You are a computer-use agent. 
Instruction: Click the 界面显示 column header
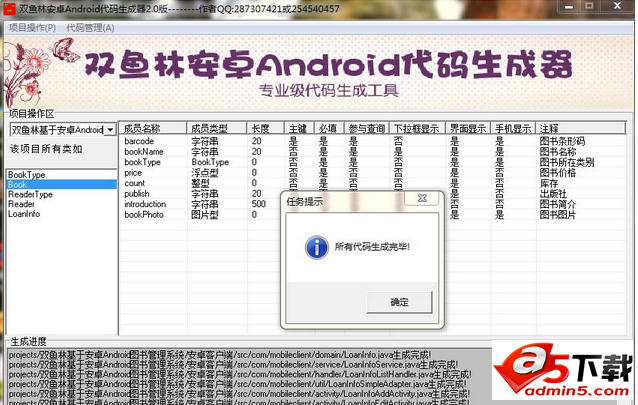coord(468,129)
